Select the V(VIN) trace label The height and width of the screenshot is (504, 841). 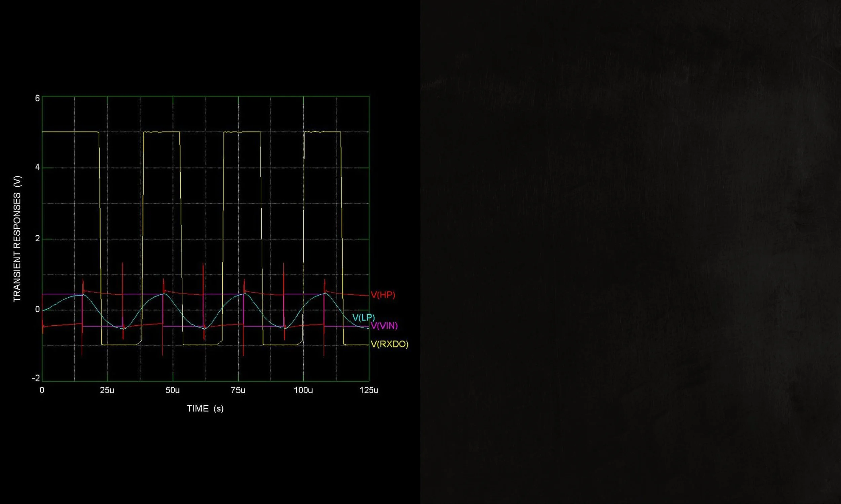(x=384, y=326)
